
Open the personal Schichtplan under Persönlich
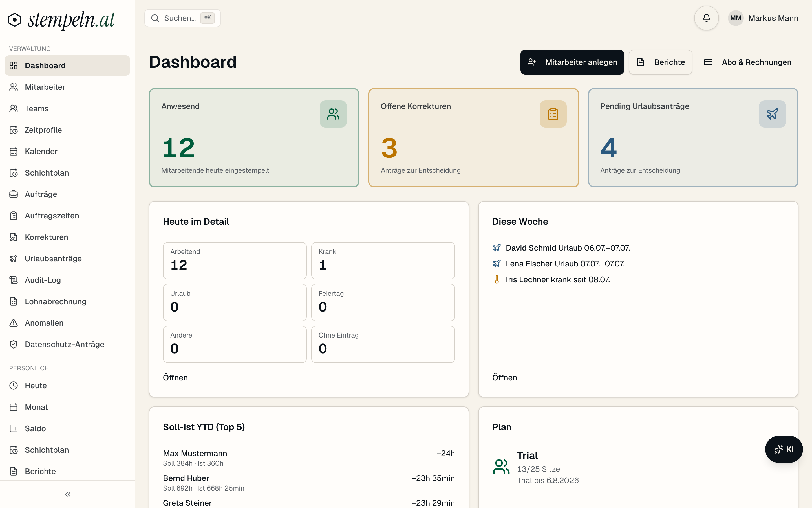coord(67,450)
